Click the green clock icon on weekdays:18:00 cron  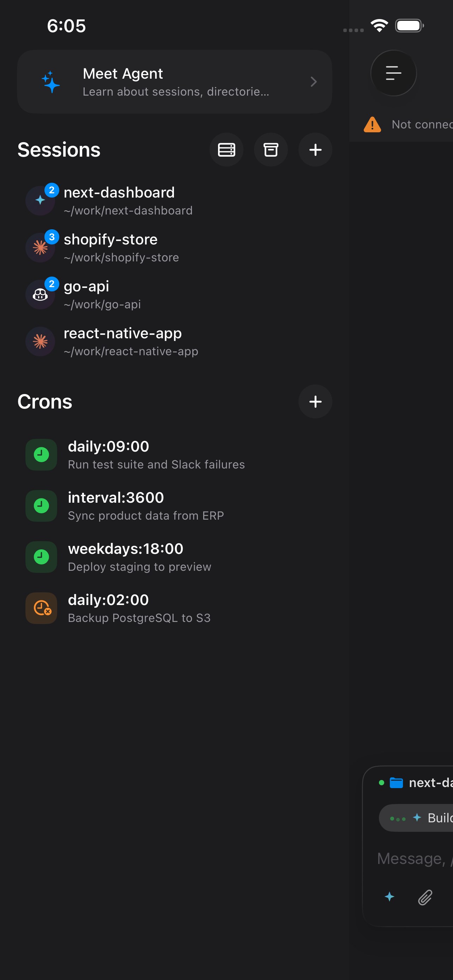pyautogui.click(x=41, y=557)
